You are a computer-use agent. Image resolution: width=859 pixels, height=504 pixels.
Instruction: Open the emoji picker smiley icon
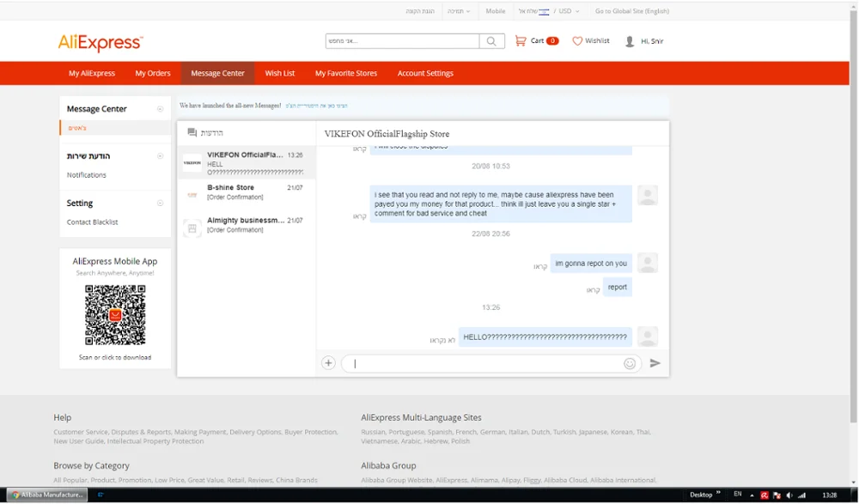pyautogui.click(x=630, y=363)
